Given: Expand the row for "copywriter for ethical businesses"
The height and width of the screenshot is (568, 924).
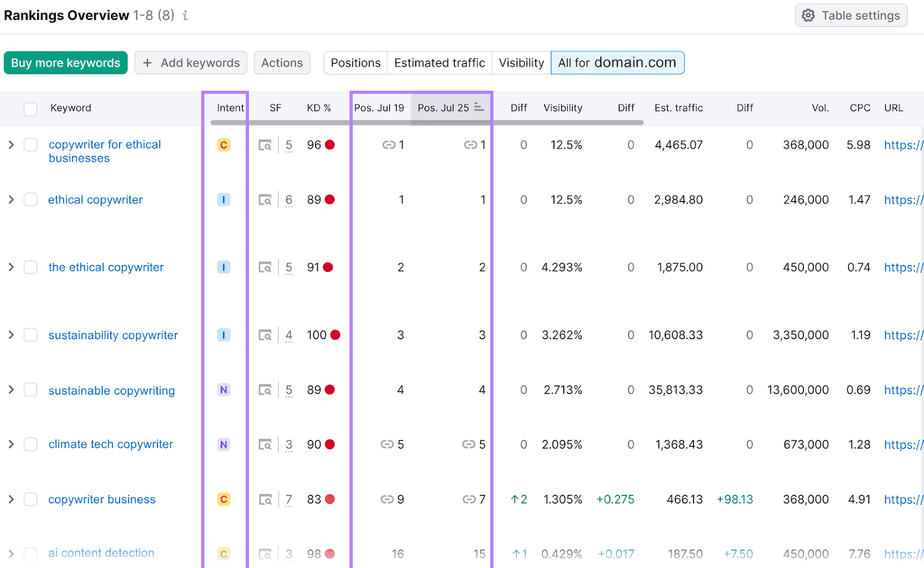Looking at the screenshot, I should [11, 145].
